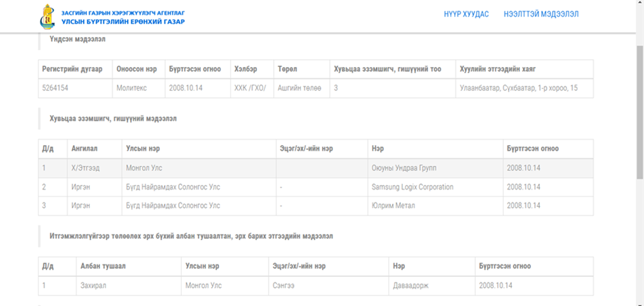Select the Юлрим Метал shareholder row
Viewport: 644px width, 306px height.
(x=316, y=206)
